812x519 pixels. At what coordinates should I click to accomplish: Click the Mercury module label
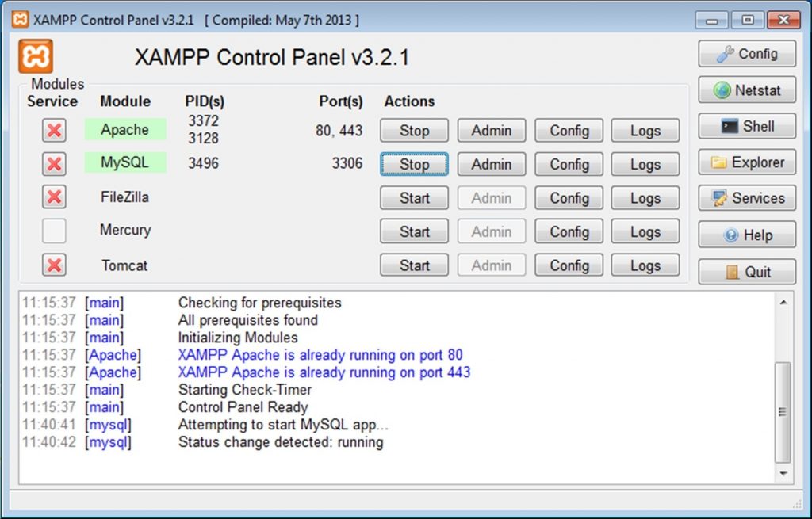[125, 231]
